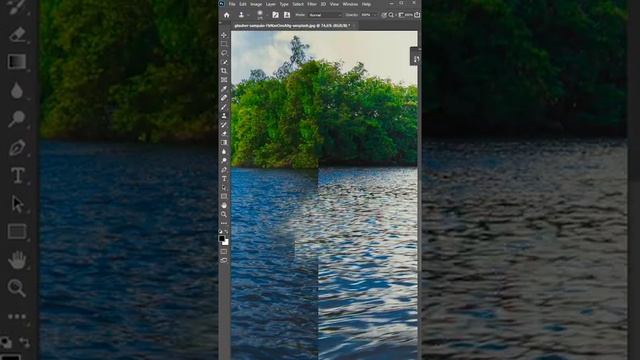Open the Select menu
640x360 pixels.
[298, 4]
